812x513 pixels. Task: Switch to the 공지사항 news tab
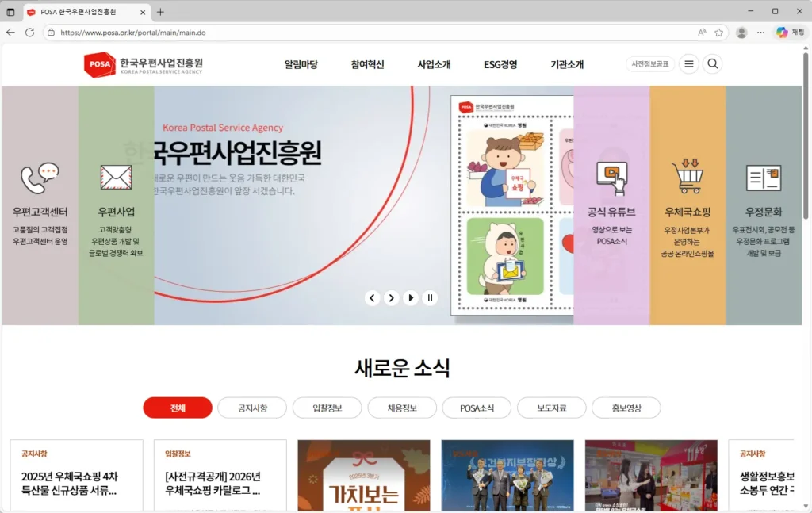[251, 408]
